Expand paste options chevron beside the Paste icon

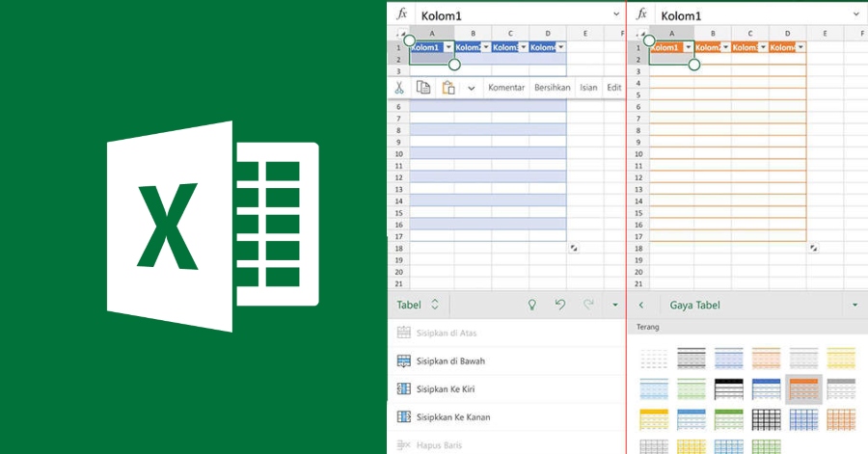coord(471,88)
